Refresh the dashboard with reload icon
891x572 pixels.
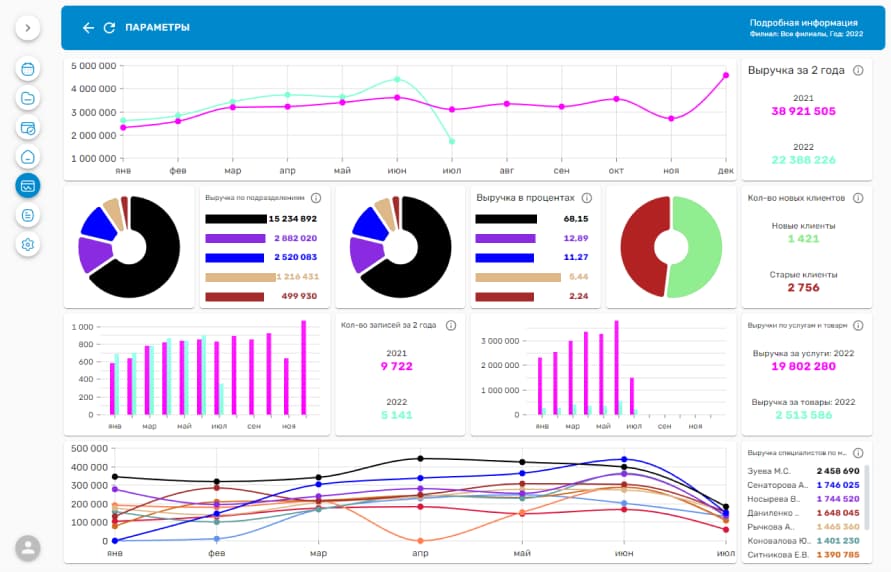(109, 28)
